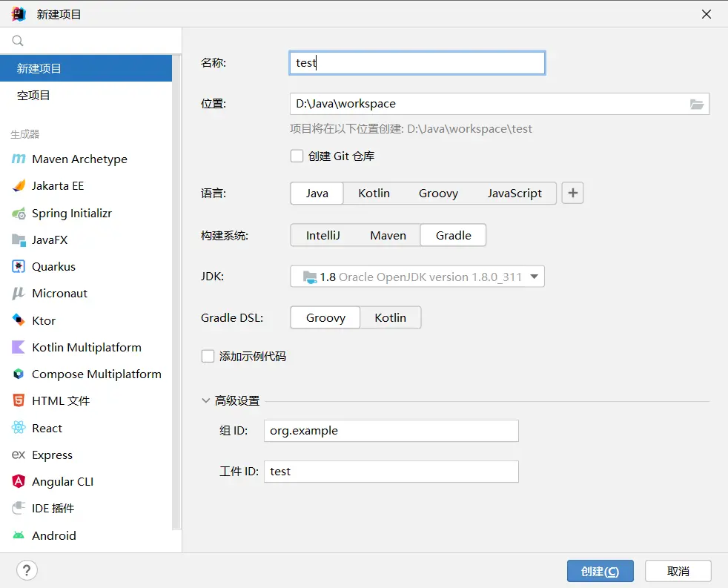This screenshot has width=728, height=588.
Task: Click into the 组 ID input field
Action: click(391, 431)
